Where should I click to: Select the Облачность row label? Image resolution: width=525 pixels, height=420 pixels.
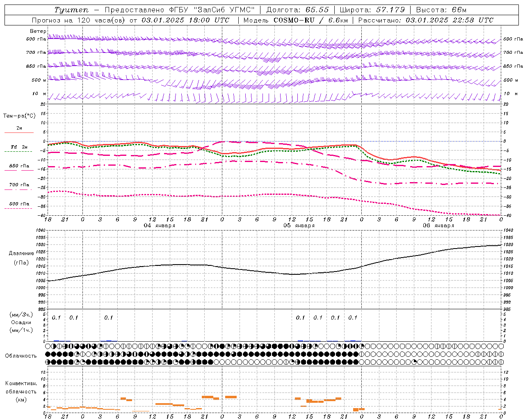coord(21,356)
